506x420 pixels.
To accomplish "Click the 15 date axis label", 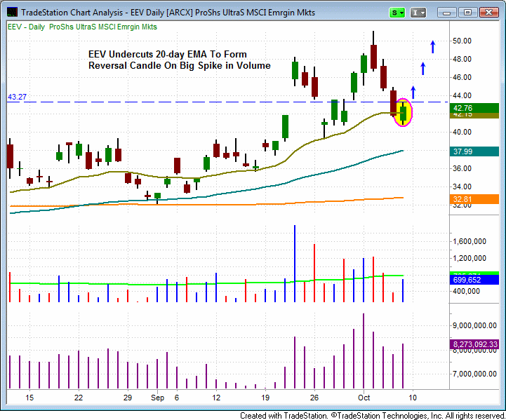I will [x=29, y=398].
